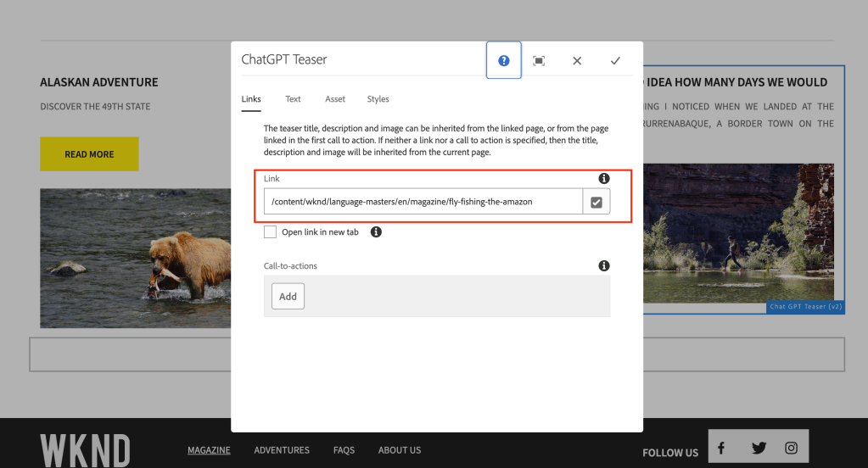The width and height of the screenshot is (868, 468).
Task: Confirm dialog with the checkmark Done icon
Action: pyautogui.click(x=615, y=60)
